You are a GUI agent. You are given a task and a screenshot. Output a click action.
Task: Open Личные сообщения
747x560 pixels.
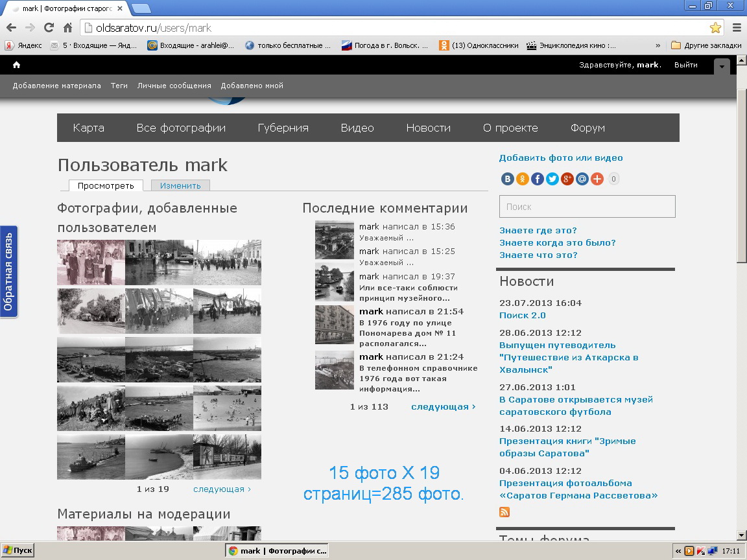pos(174,86)
